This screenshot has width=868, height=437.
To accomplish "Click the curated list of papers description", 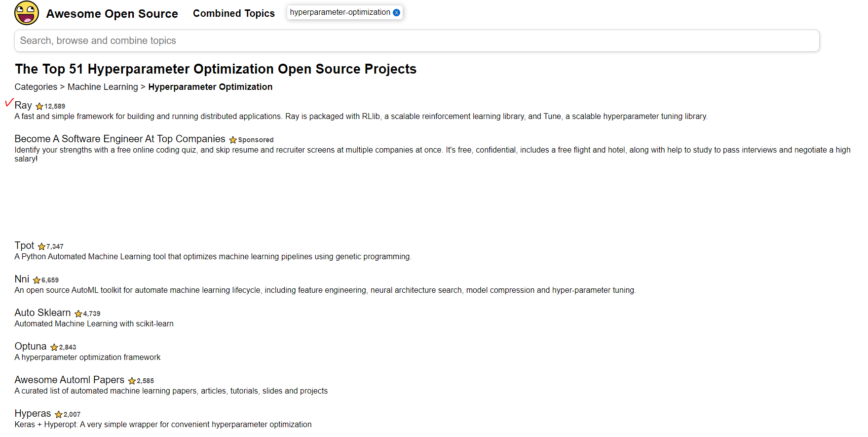I will point(171,391).
